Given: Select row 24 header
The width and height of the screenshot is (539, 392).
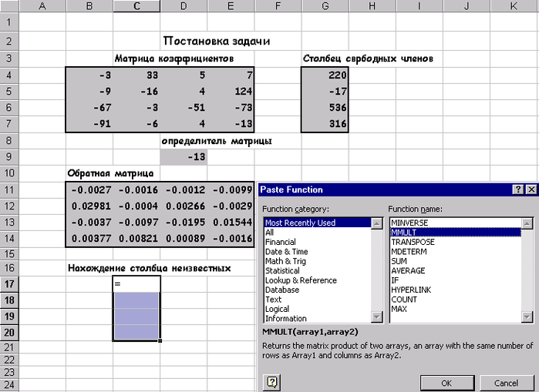Looking at the screenshot, I should point(9,385).
